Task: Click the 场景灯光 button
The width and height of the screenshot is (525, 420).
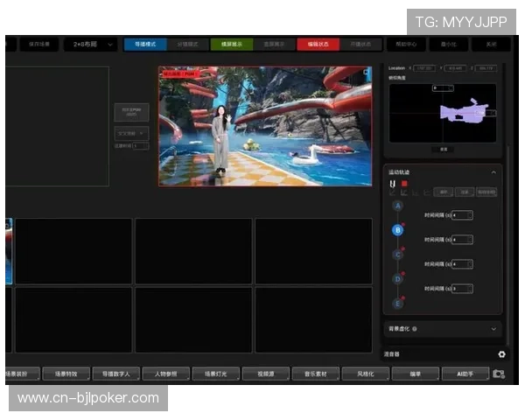Action: click(x=216, y=374)
